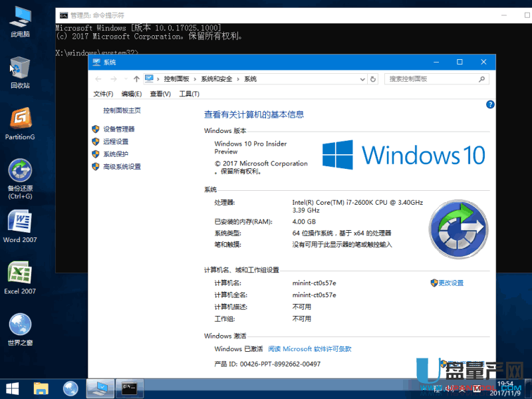Open Excel 2007 desktop shortcut
The height and width of the screenshot is (399, 532).
[20, 275]
